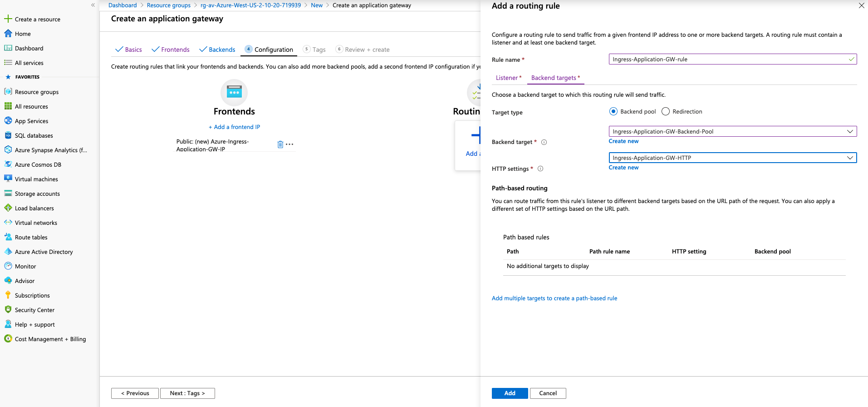868x407 pixels.
Task: Click the Storage accounts icon
Action: (x=8, y=194)
